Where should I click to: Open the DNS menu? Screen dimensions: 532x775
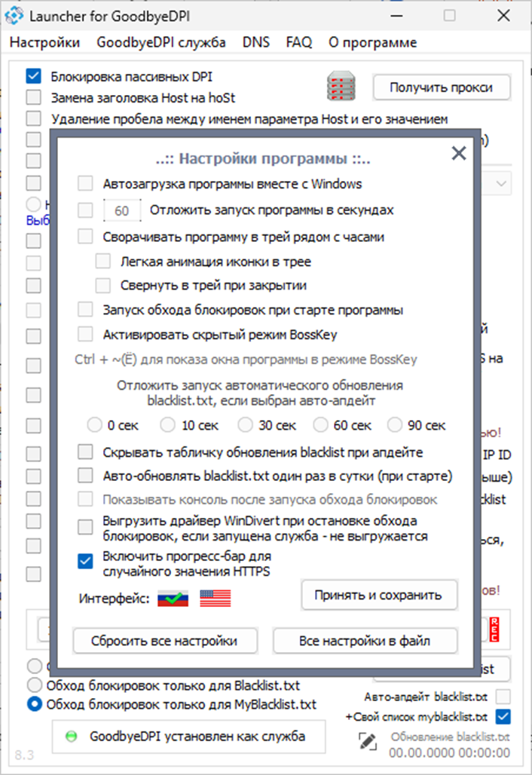[256, 42]
